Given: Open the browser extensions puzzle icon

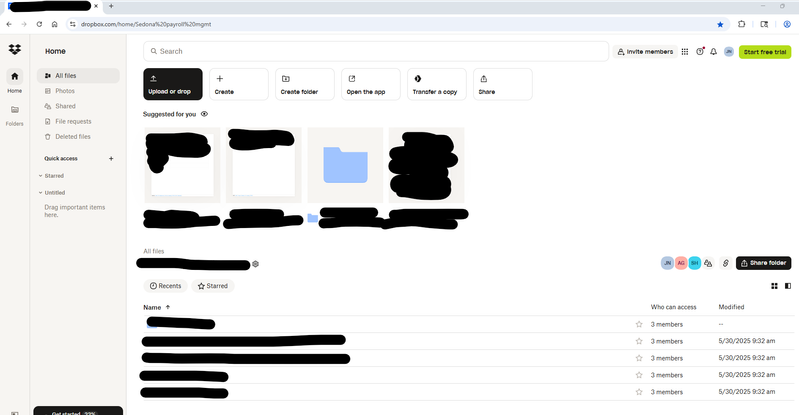Looking at the screenshot, I should point(741,24).
